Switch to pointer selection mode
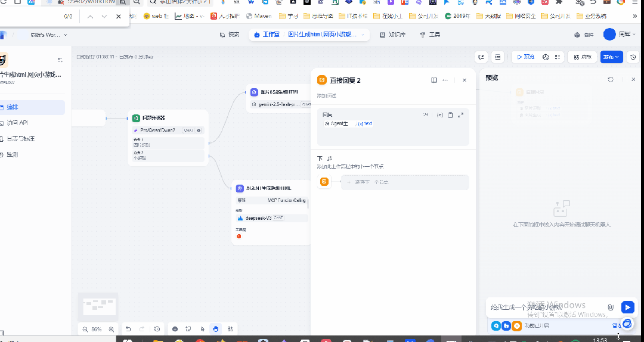644x342 pixels. point(202,329)
